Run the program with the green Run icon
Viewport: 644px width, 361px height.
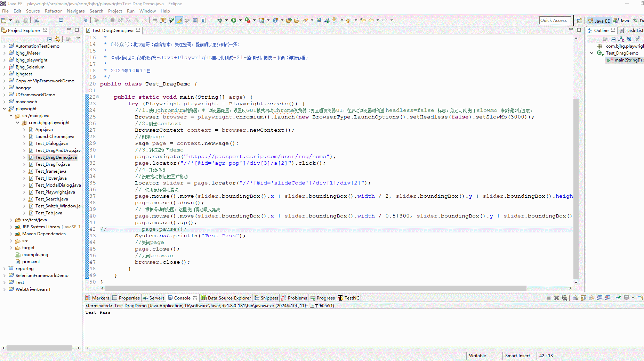pyautogui.click(x=234, y=20)
